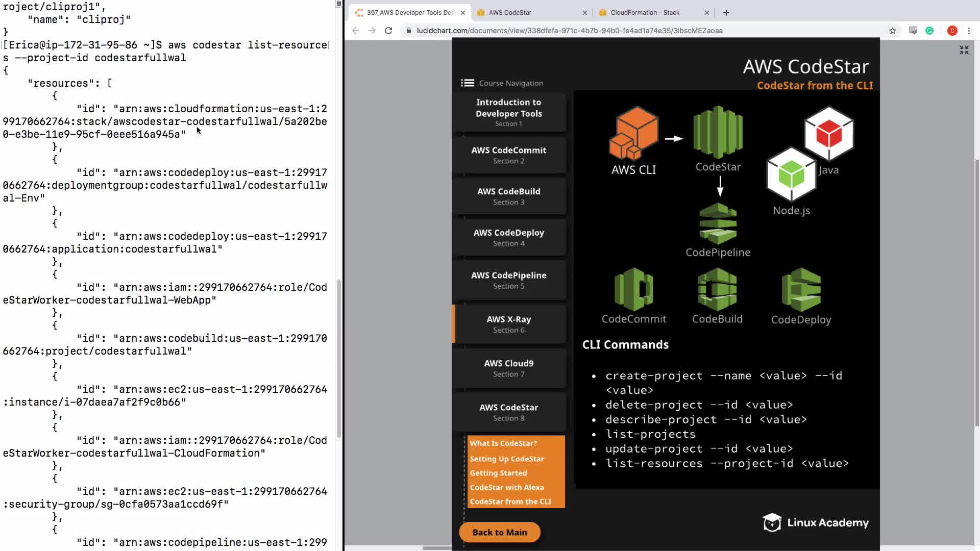Click the CodeCommit diagram icon
The height and width of the screenshot is (551, 980).
click(x=633, y=289)
